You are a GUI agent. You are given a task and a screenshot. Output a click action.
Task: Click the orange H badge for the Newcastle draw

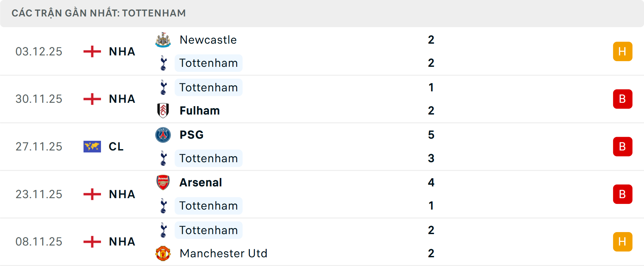coord(623,51)
